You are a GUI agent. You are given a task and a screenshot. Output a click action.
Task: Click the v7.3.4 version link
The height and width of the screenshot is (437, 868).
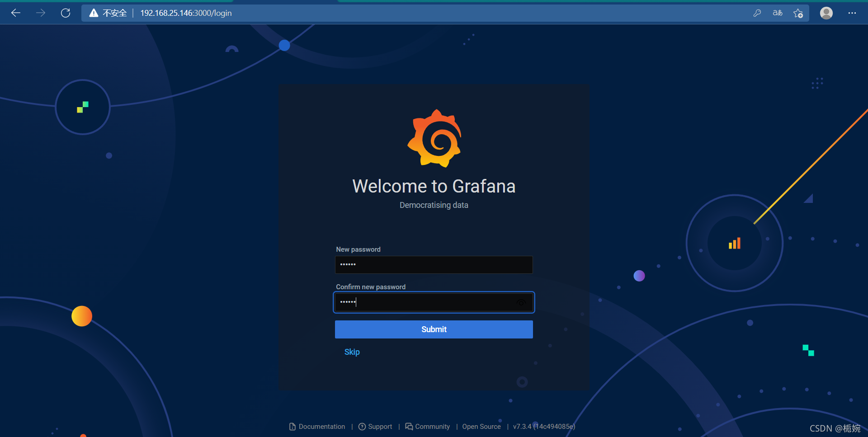[x=544, y=427]
